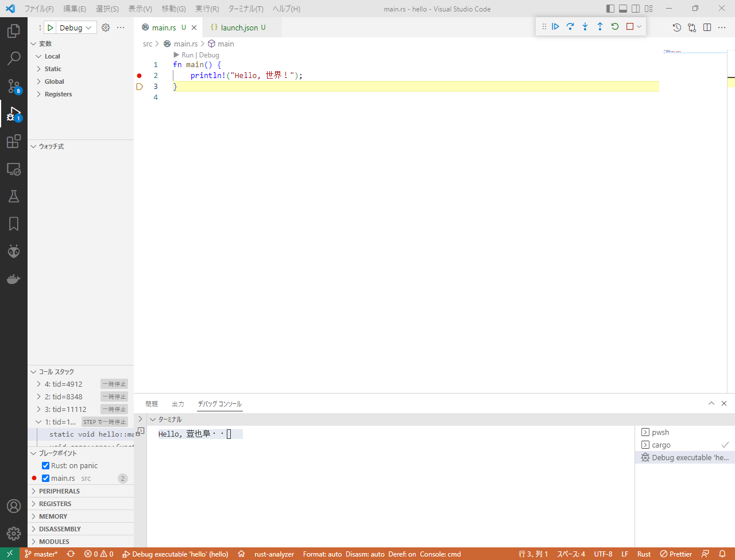Viewport: 735px width, 560px height.
Task: Open the Debug configuration dropdown
Action: (75, 28)
